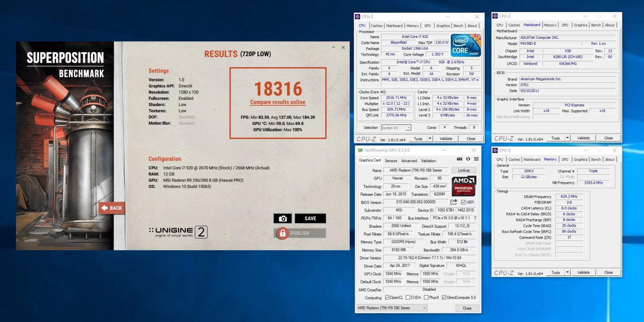Click the BACK button in Superposition
644x322 pixels.
pos(112,208)
